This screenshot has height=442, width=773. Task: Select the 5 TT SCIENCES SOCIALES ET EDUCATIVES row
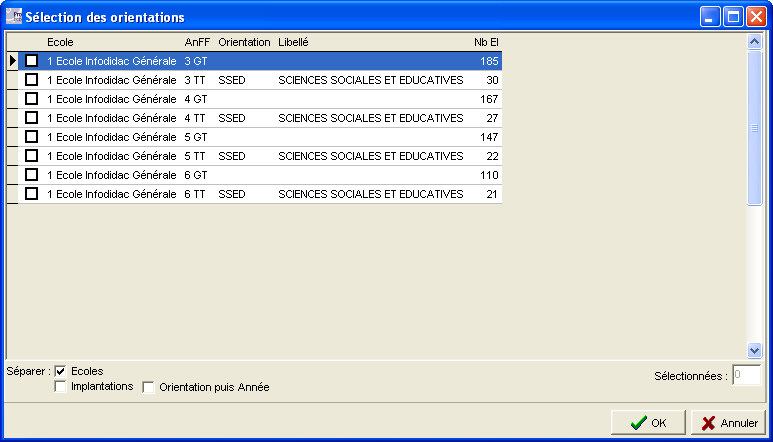[370, 156]
